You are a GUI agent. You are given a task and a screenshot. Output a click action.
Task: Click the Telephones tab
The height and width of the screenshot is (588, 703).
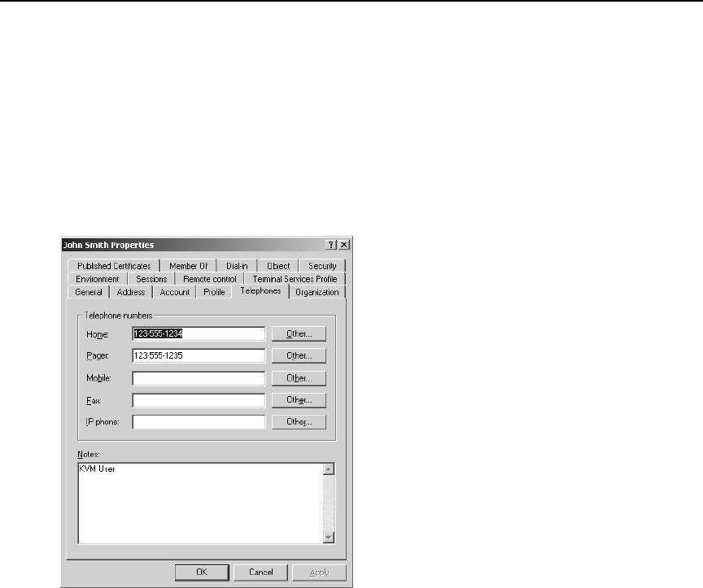[x=260, y=291]
